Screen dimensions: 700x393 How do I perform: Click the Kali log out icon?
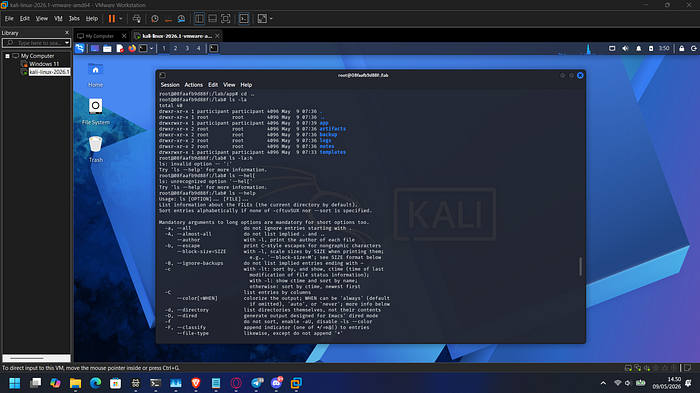coord(694,48)
